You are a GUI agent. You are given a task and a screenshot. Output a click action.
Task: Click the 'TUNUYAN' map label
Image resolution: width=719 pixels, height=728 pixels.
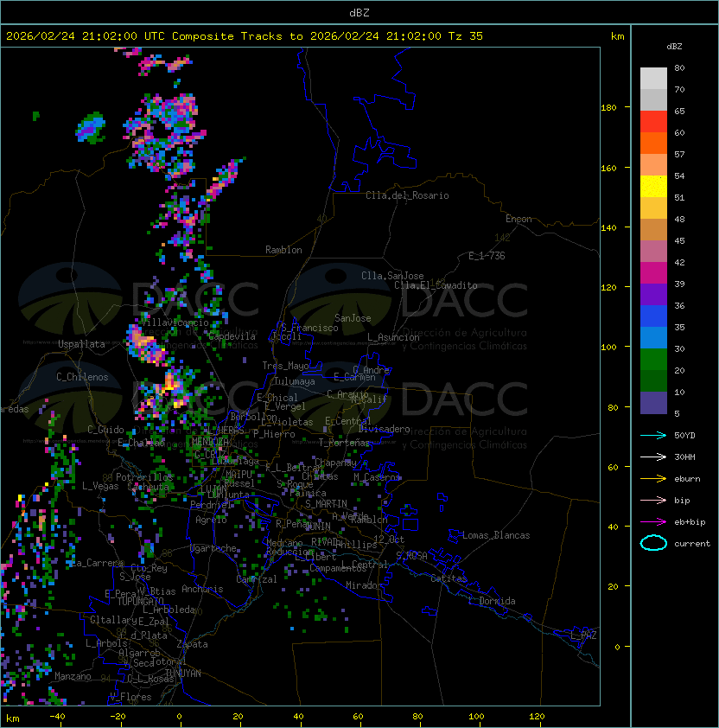click(x=183, y=674)
